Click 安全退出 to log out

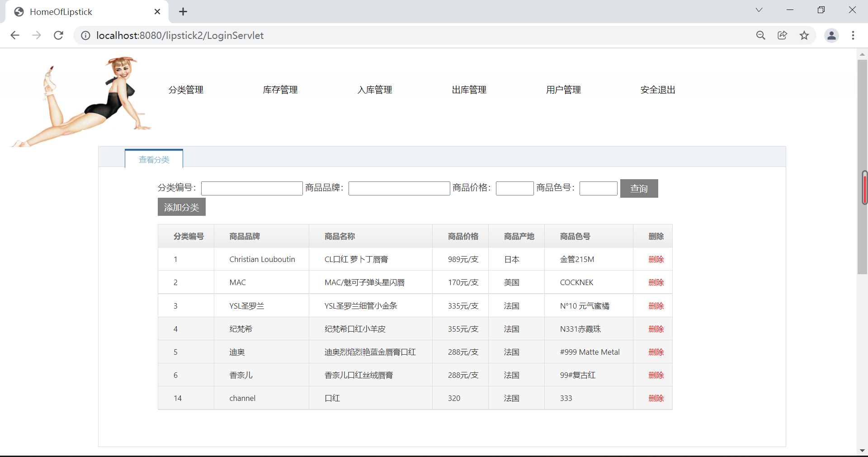coord(658,90)
